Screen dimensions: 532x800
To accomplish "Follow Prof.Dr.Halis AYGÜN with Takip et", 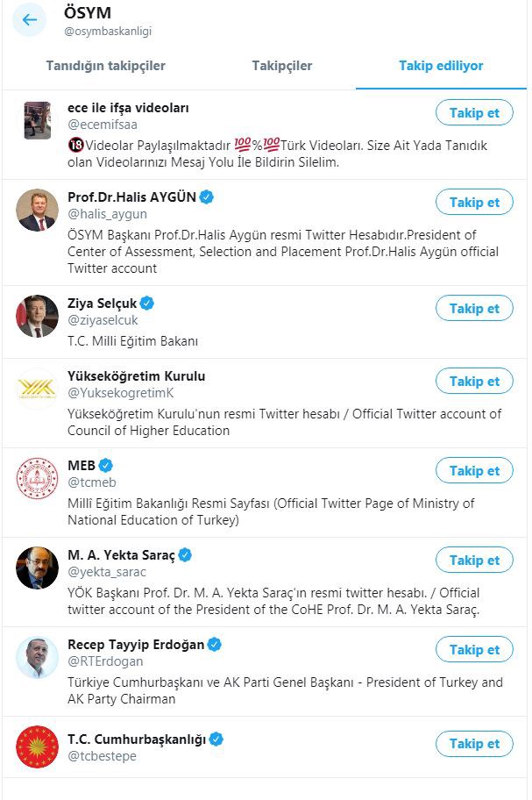I will click(x=474, y=203).
